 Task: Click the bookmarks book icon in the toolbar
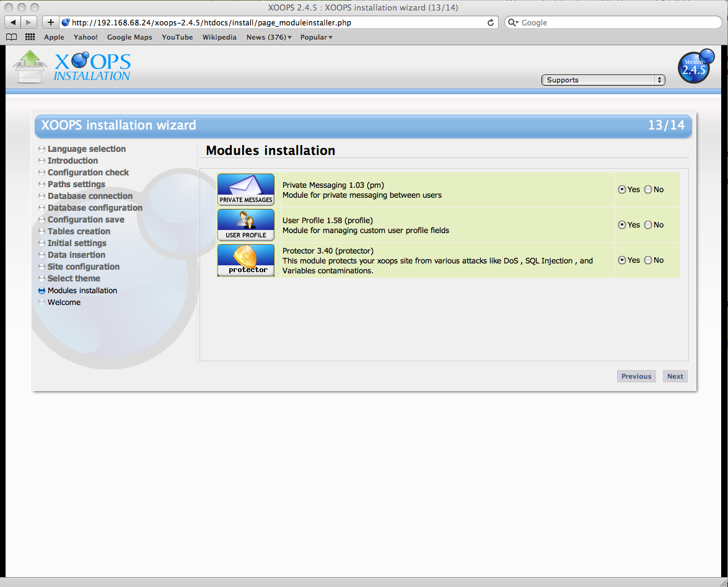click(x=11, y=37)
